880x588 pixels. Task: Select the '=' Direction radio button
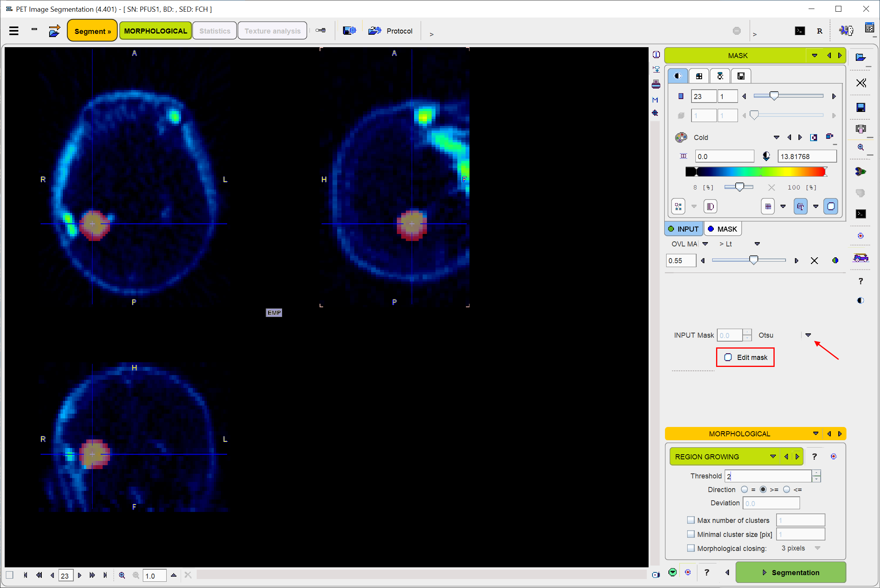744,489
